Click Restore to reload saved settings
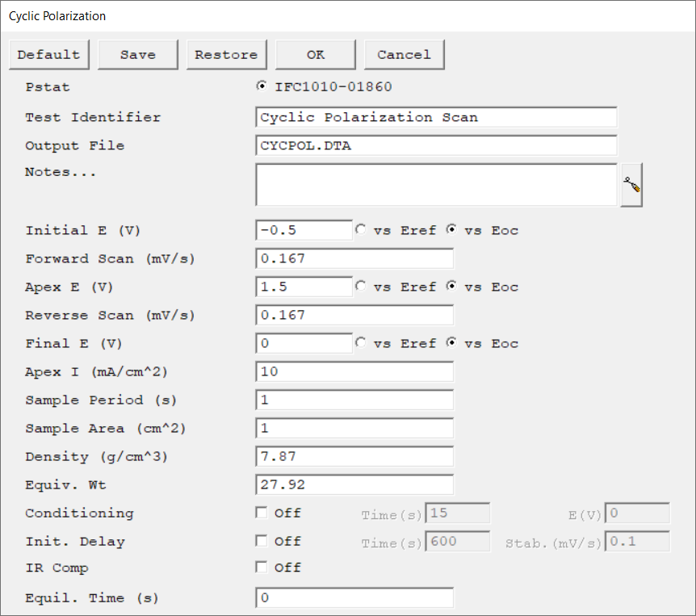 (226, 55)
